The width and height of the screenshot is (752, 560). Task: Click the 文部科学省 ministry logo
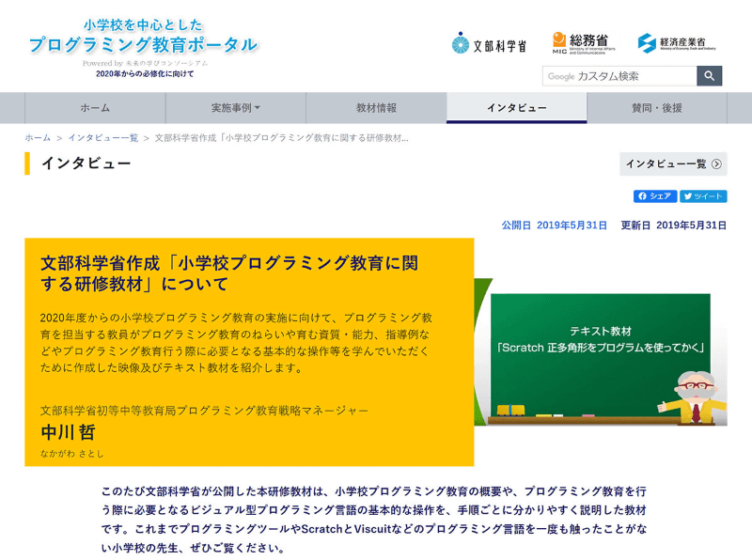[x=488, y=41]
